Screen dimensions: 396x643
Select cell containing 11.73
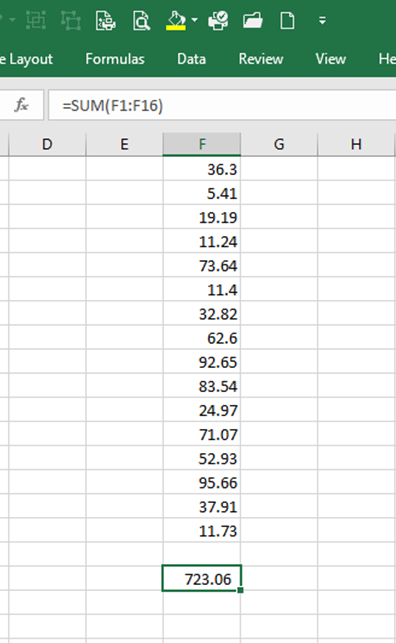point(202,531)
